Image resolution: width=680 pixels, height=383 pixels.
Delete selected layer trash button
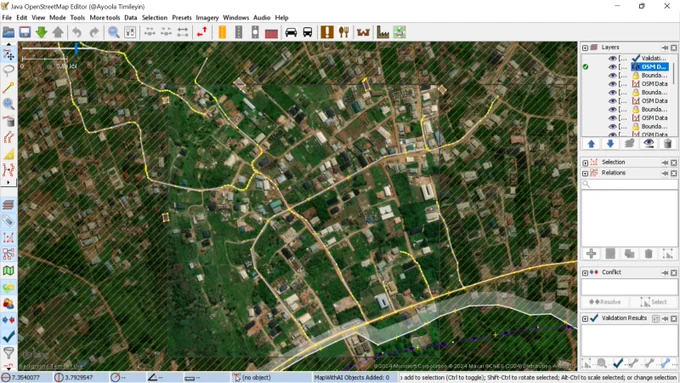667,144
